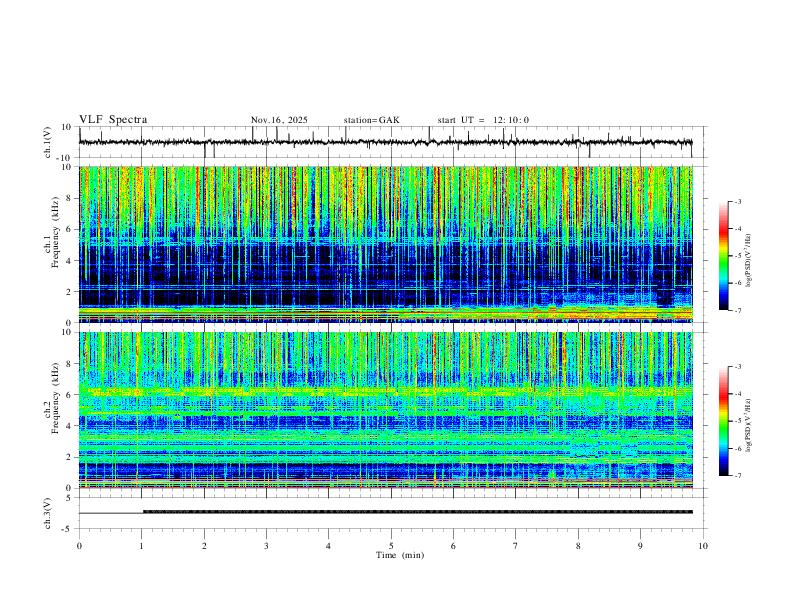Viewport: 792px width, 612px height.
Task: Click time axis tick label "4"
Action: coord(329,546)
